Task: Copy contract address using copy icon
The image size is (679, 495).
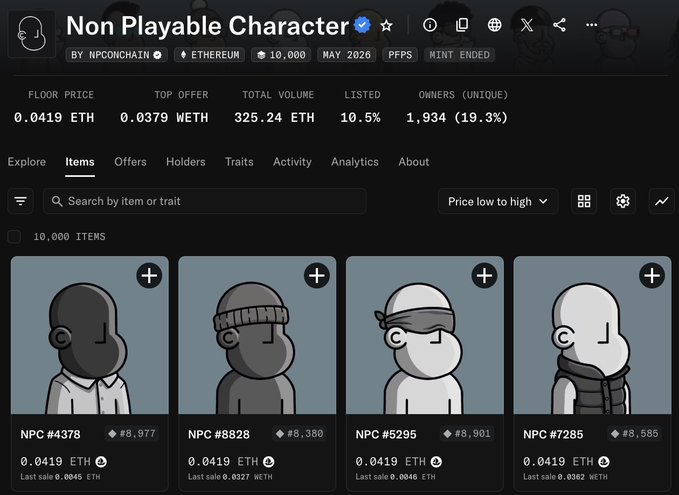Action: tap(462, 25)
